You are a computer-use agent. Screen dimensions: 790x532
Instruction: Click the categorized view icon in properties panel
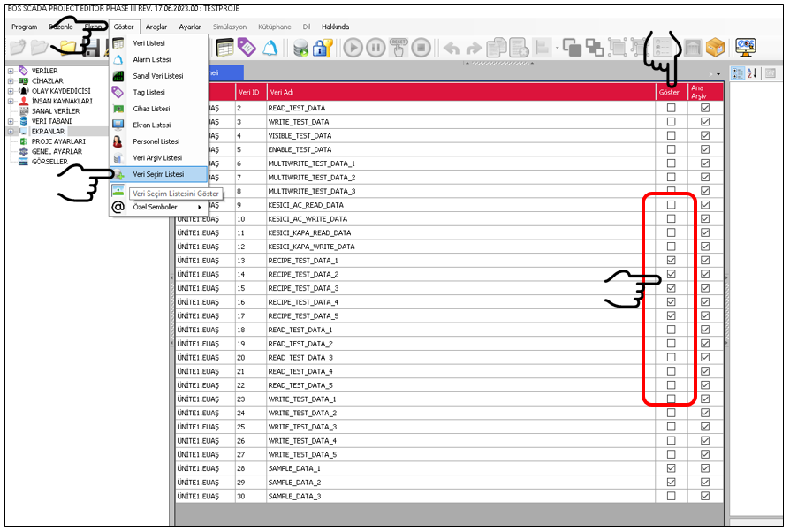coord(738,73)
